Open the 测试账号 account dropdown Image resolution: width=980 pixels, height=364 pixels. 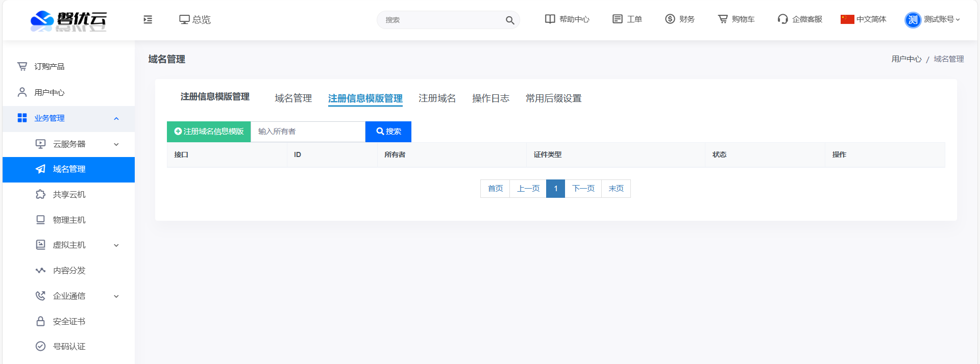[x=933, y=19]
